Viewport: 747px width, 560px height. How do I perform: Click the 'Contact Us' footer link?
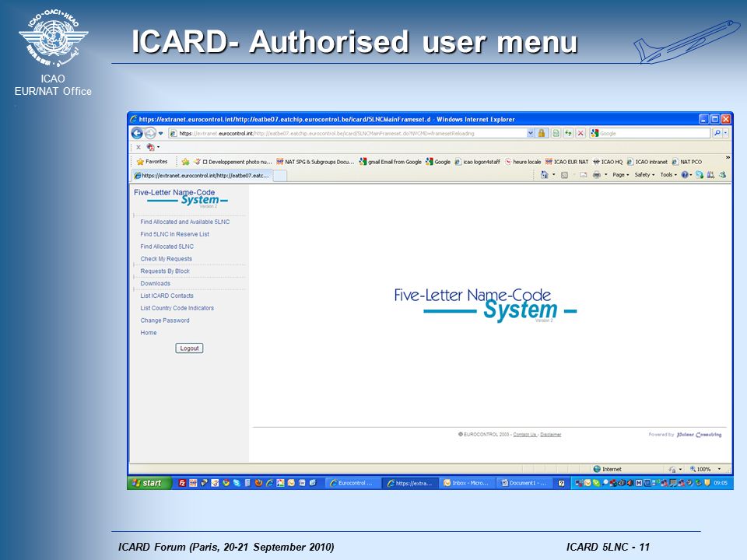tap(524, 435)
